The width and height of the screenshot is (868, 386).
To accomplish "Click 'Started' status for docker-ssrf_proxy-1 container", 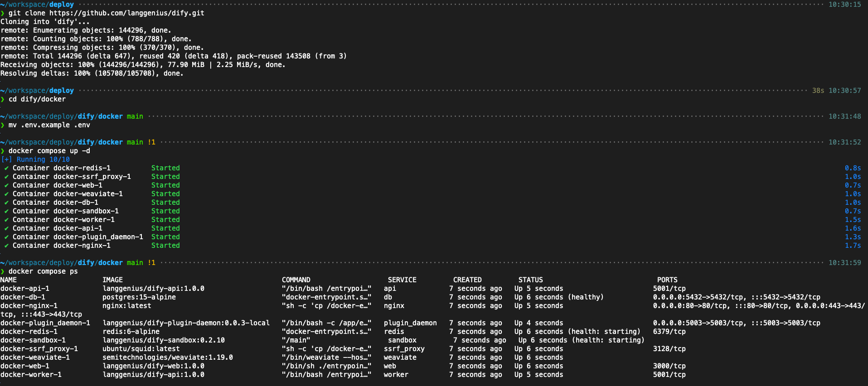I will point(165,177).
